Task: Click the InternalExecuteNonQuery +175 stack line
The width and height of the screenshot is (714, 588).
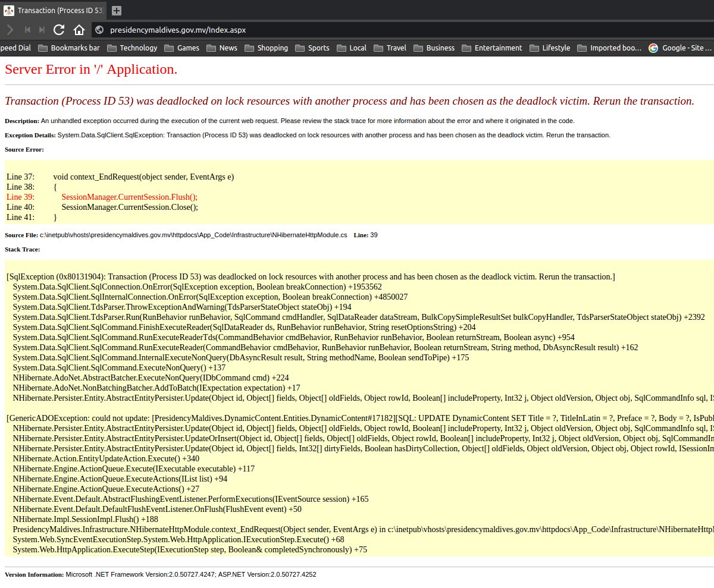Action: click(x=240, y=357)
